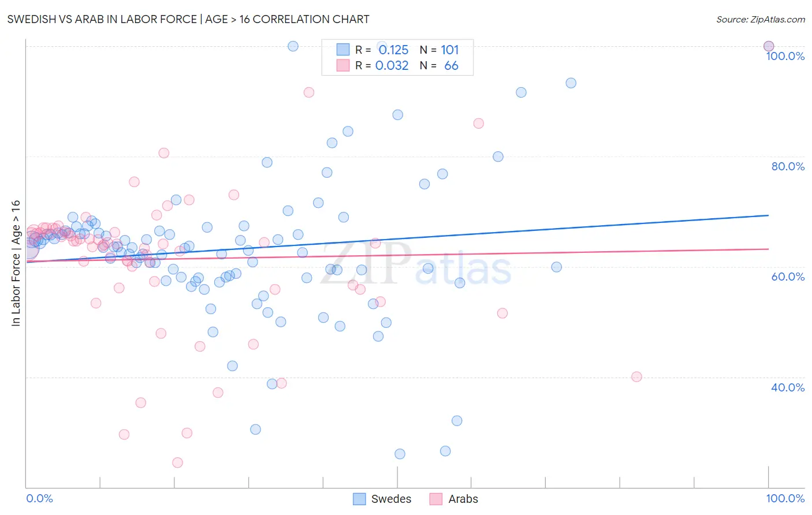Click the R = 0.125 correlation value
Viewport: 812px width, 515px height.
pyautogui.click(x=382, y=50)
